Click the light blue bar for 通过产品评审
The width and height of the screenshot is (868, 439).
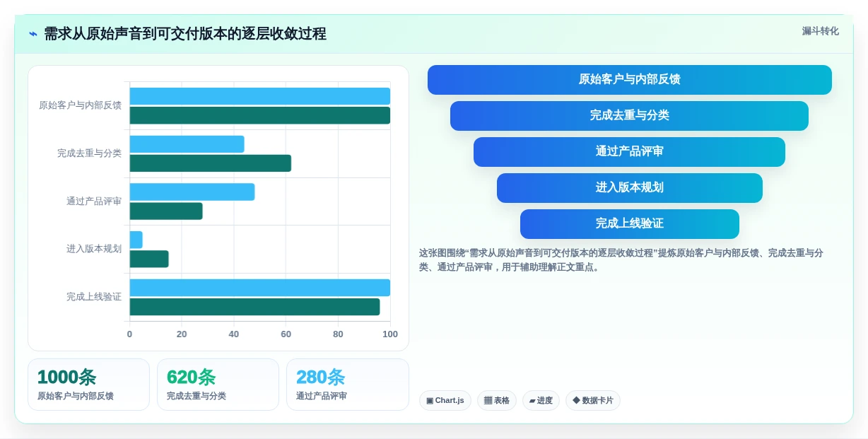(192, 192)
